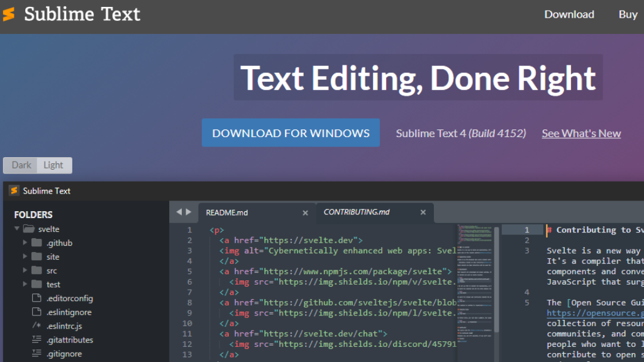This screenshot has height=362, width=644.
Task: Select the .eslintignore file name
Action: [x=69, y=312]
